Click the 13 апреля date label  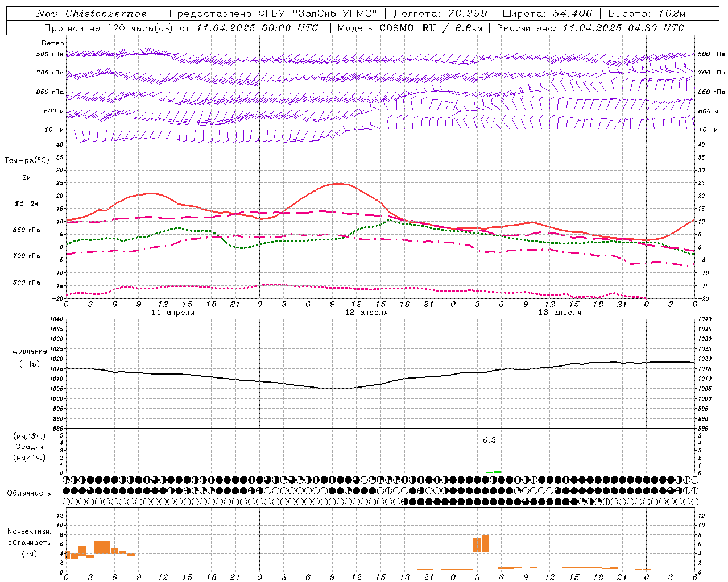[560, 313]
